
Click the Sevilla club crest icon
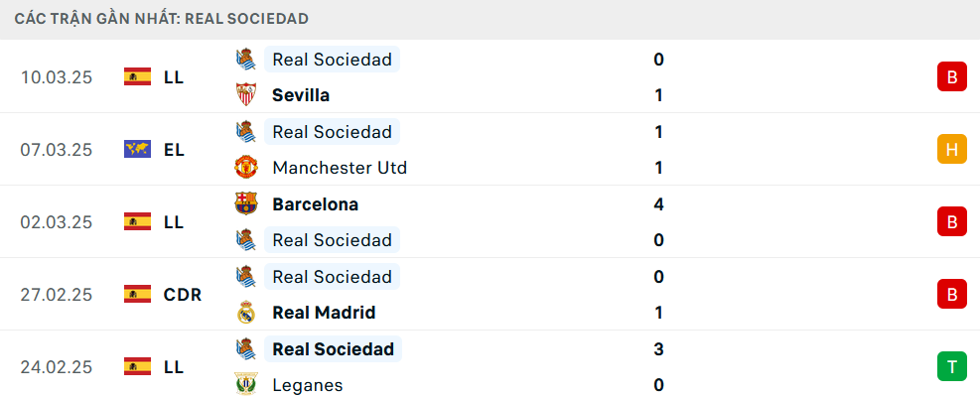pyautogui.click(x=245, y=95)
